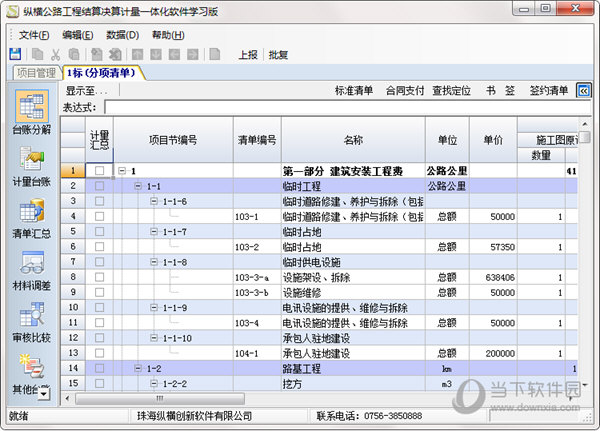Click the Save icon in toolbar
This screenshot has height=431, width=600.
pyautogui.click(x=15, y=54)
